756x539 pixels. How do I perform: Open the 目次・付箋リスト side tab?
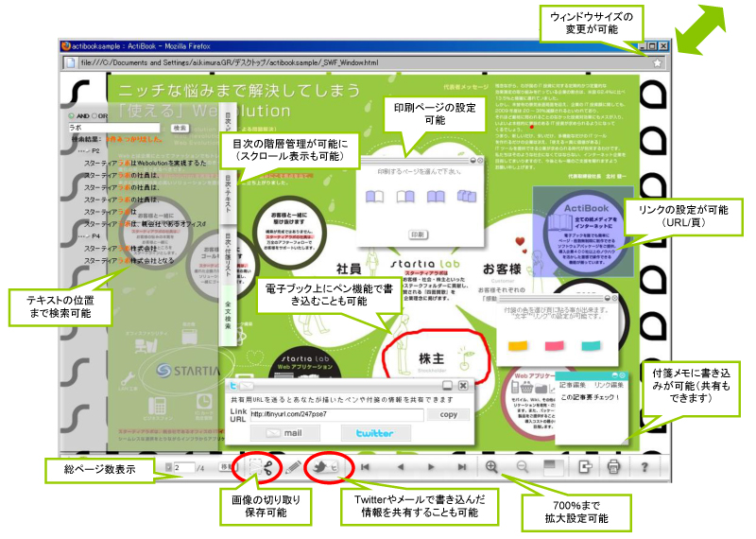[228, 254]
